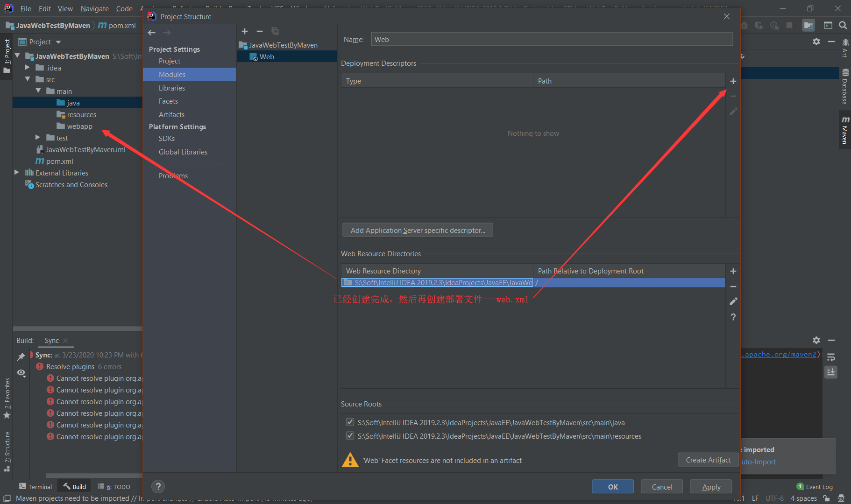Toggle soft-wrap in Build output
851x504 pixels.
pos(831,357)
